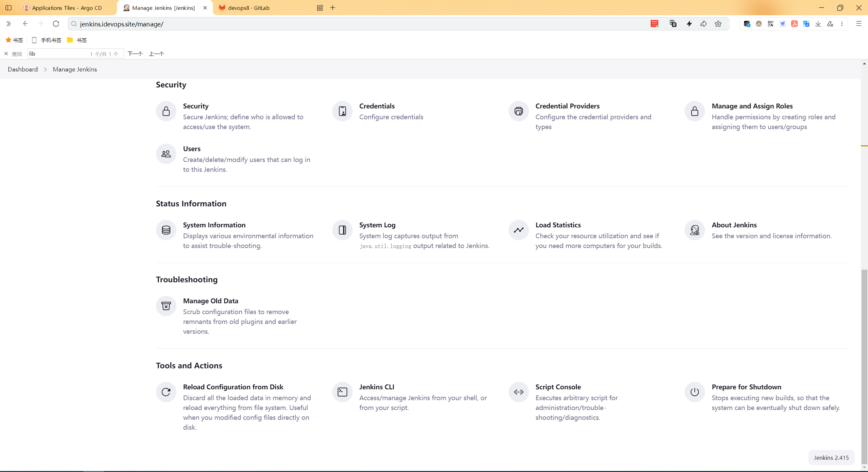Open the yellow 书签 bookmarks folder
This screenshot has height=472, width=868.
[x=77, y=40]
